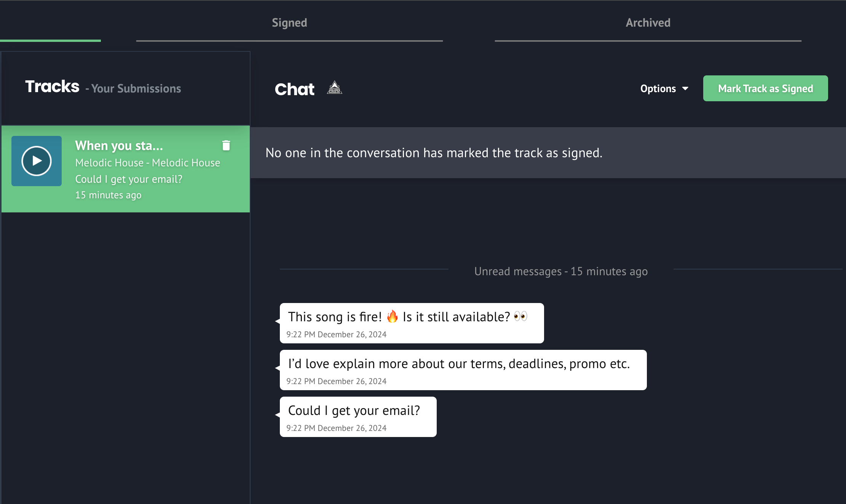Click the "Your Submissions" subtitle text
846x504 pixels.
tap(136, 89)
